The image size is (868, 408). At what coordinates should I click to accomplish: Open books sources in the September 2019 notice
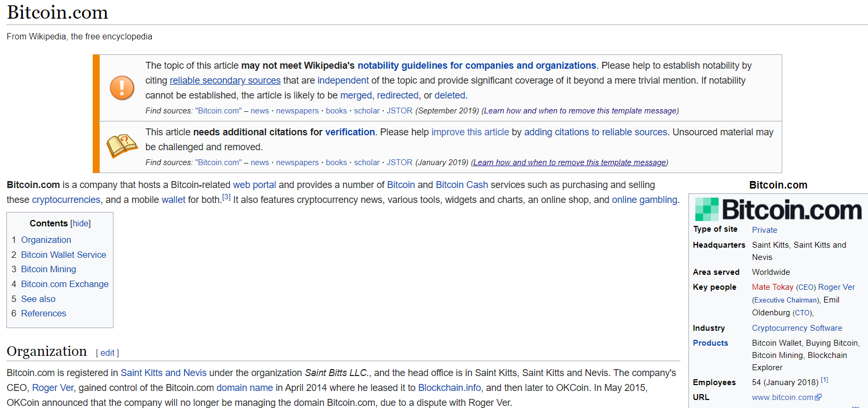coord(336,111)
